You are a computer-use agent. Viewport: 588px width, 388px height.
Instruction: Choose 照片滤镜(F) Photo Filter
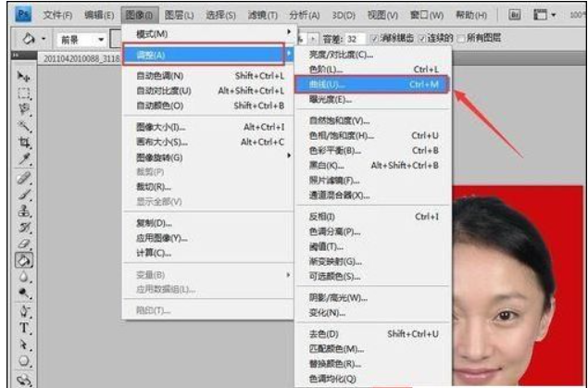click(374, 181)
